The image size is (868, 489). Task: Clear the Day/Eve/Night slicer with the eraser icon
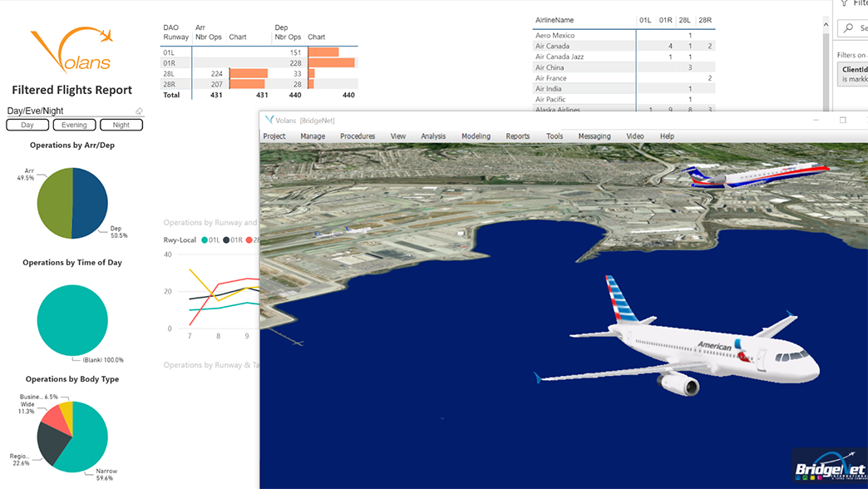(139, 111)
